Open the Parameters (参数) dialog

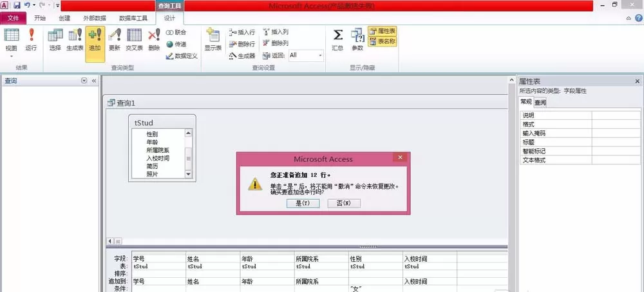[357, 41]
